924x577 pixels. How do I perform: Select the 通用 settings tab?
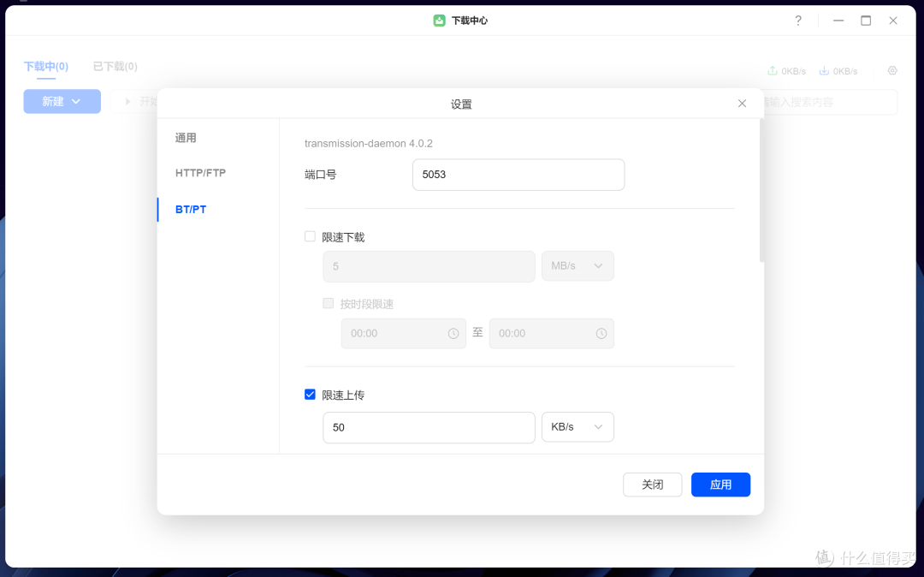[x=186, y=138]
